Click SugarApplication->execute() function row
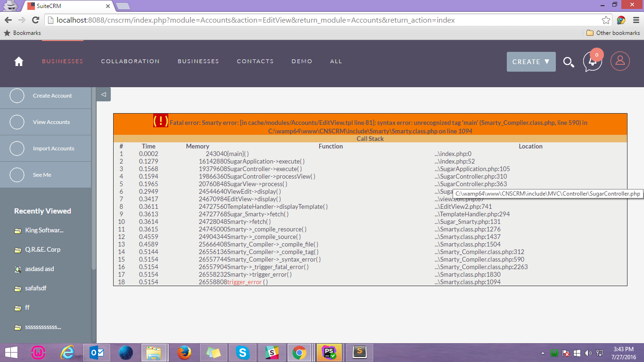 pos(266,161)
